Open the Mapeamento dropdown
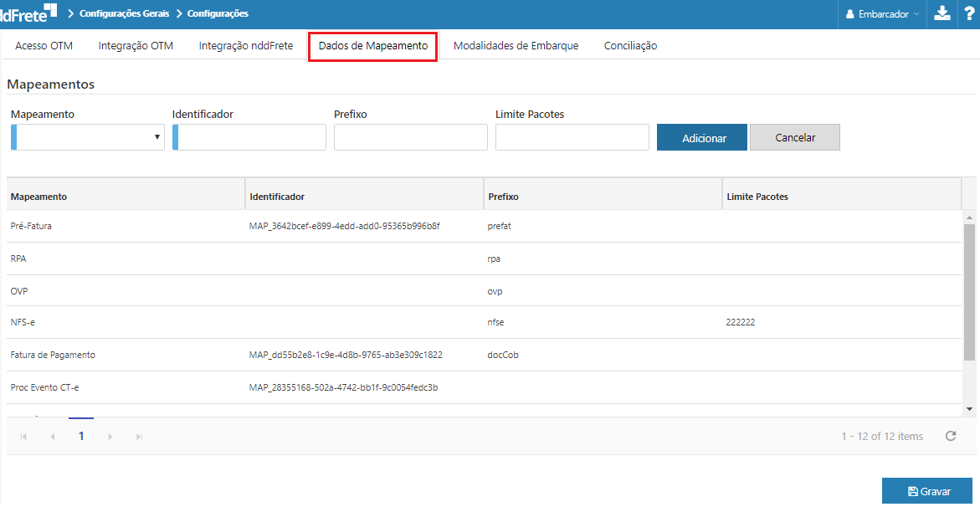The height and width of the screenshot is (512, 980). [x=88, y=137]
